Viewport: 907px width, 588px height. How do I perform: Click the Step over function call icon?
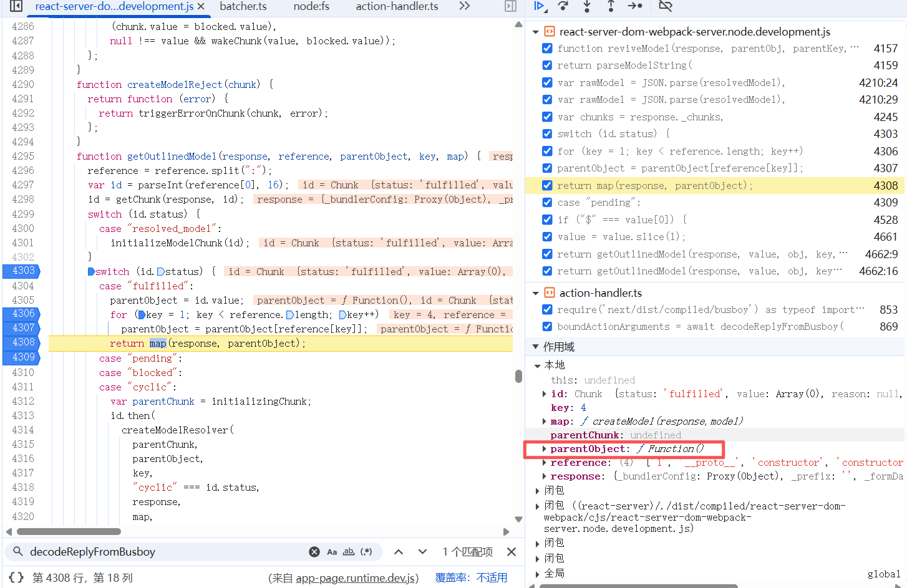(563, 6)
